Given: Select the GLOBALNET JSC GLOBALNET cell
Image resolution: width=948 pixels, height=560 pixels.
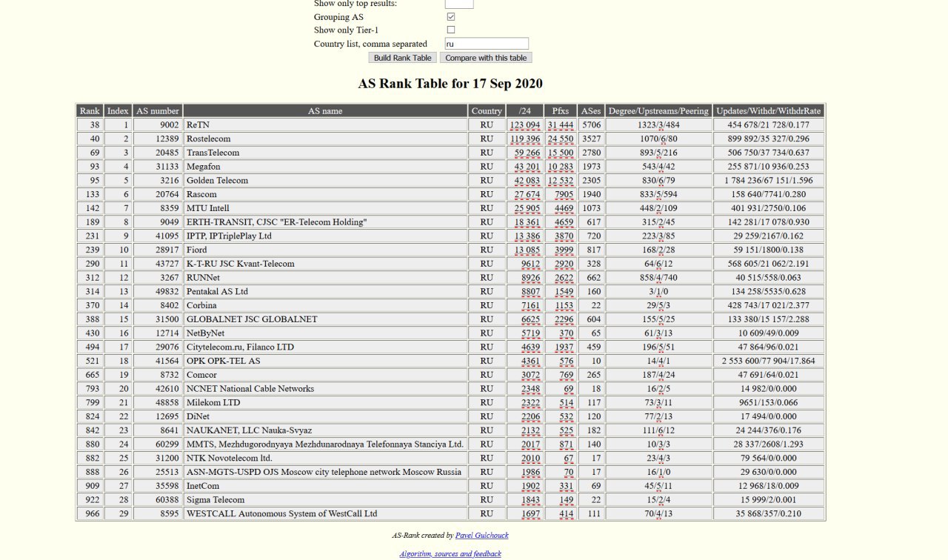Looking at the screenshot, I should (326, 319).
